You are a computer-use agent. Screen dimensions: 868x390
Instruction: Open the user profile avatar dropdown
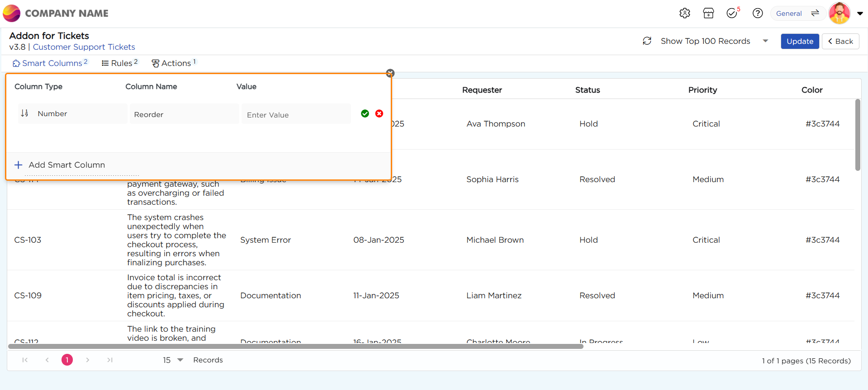tap(845, 14)
